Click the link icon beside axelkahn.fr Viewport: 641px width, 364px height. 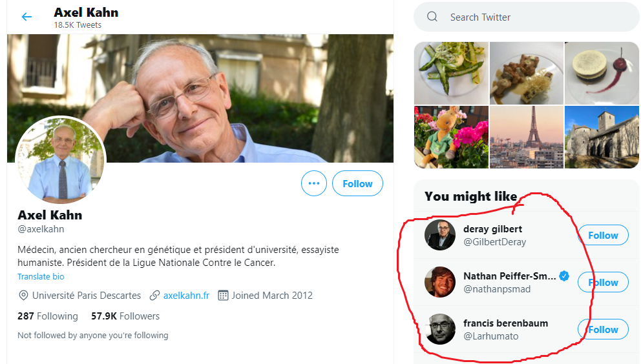[154, 296]
